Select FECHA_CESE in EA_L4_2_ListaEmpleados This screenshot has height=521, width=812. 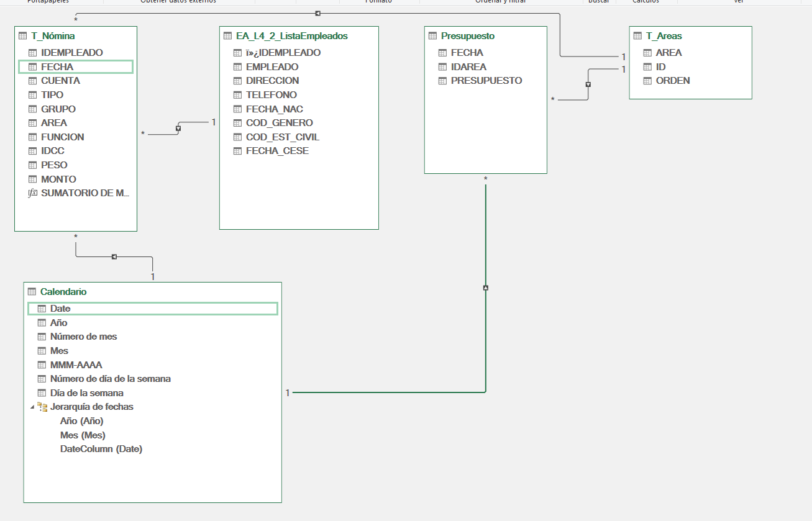pos(277,151)
